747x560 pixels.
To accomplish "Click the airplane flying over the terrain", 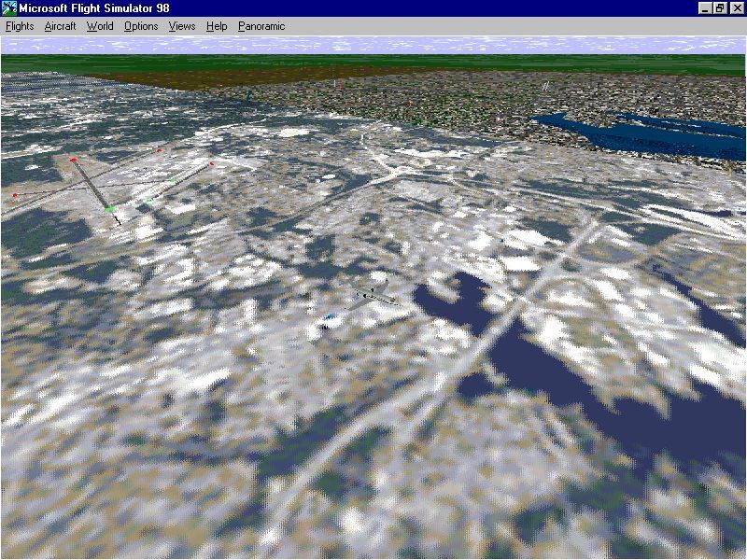I will [x=374, y=297].
